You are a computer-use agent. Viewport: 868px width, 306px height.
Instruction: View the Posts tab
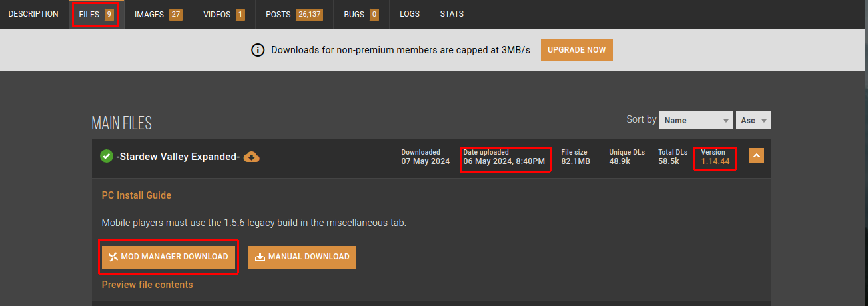pyautogui.click(x=294, y=14)
